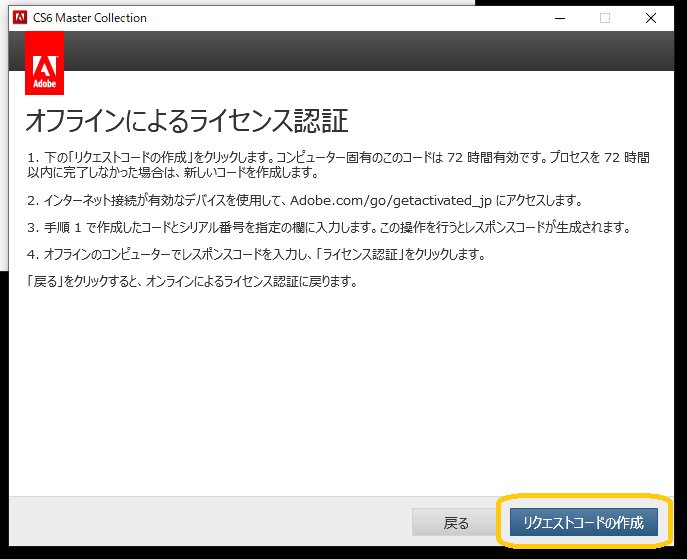This screenshot has width=687, height=559.
Task: Click the small Adobe title bar icon
Action: [x=20, y=18]
